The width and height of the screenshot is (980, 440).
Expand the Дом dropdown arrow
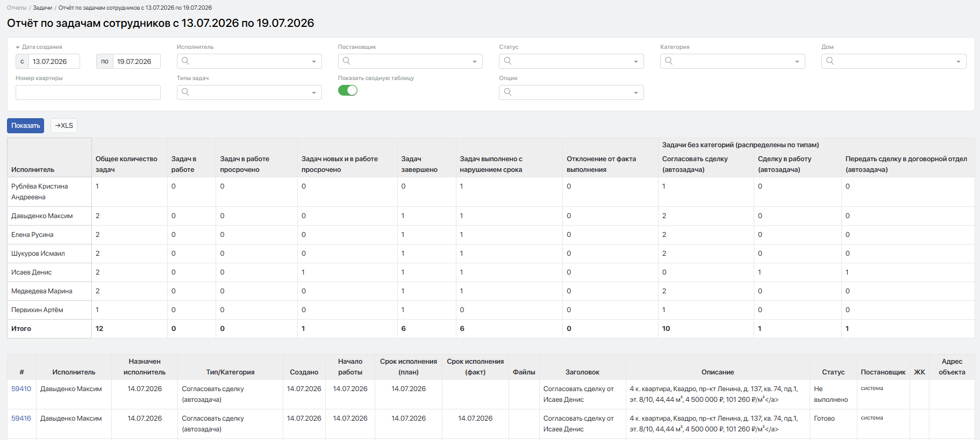click(x=958, y=62)
